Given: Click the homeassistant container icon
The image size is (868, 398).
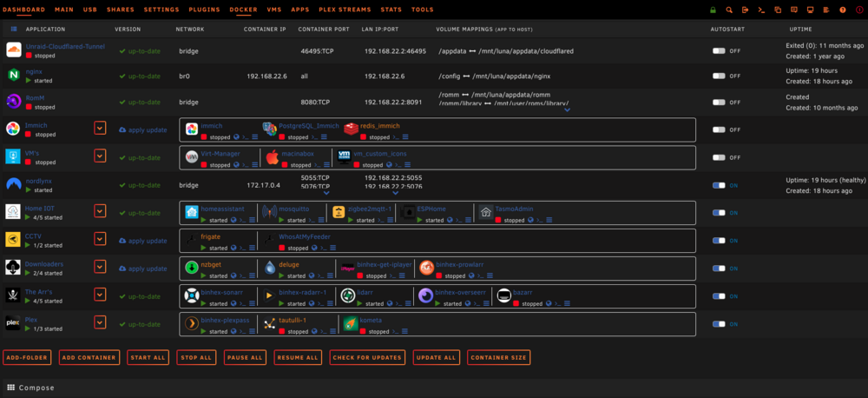Looking at the screenshot, I should (x=192, y=212).
